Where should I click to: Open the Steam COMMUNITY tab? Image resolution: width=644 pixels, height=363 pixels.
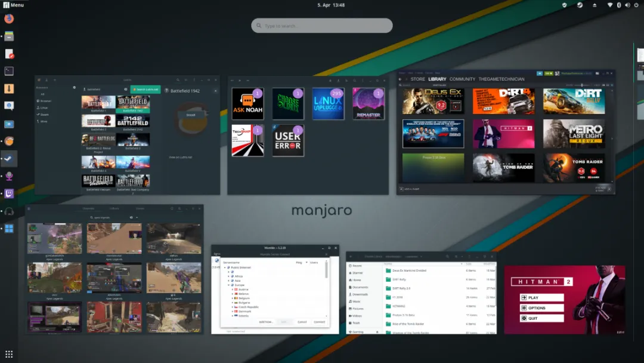[462, 79]
